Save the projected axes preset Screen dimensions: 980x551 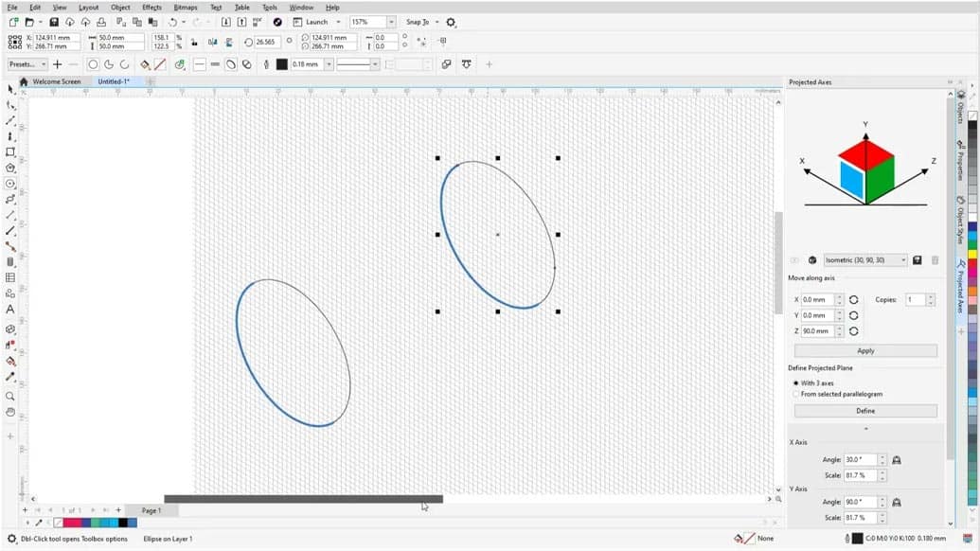[917, 260]
